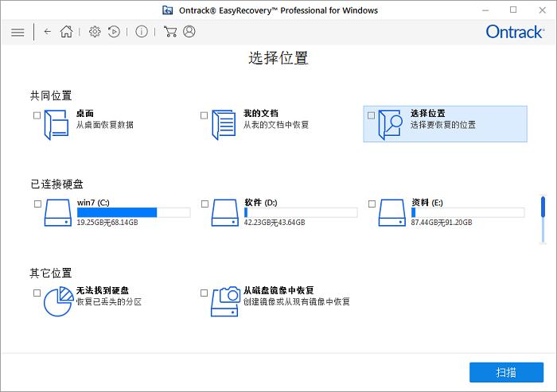This screenshot has height=392, width=557.
Task: Click the resume recovery icon
Action: pos(114,32)
